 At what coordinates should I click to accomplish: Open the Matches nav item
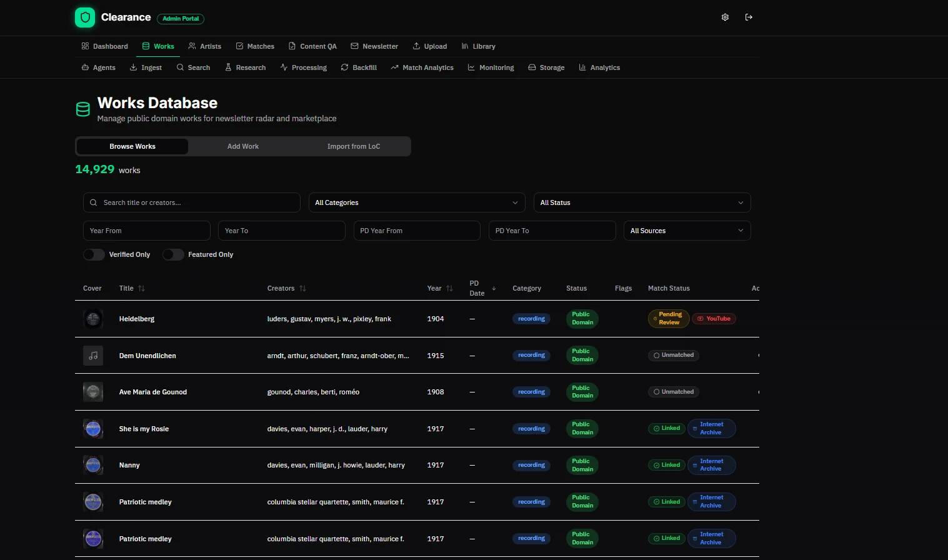click(x=255, y=46)
